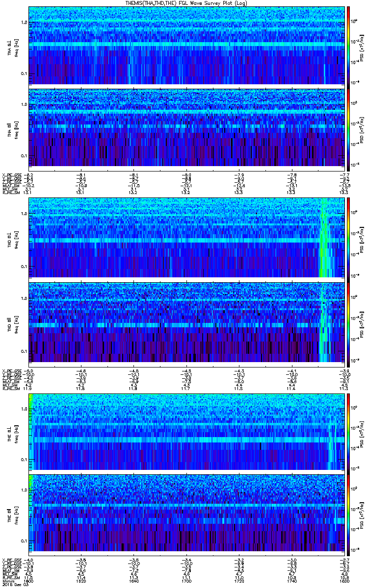Click the R_RE_SM row label under THE panels

coord(11,577)
